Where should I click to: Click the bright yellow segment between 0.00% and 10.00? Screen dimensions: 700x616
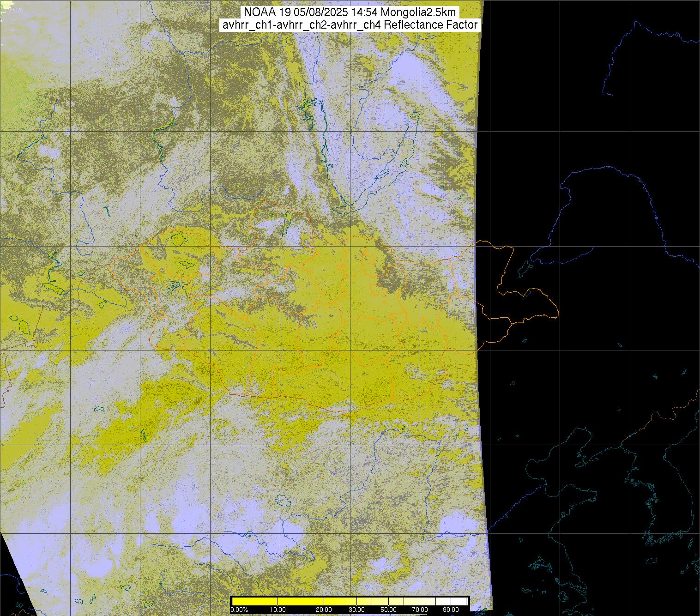click(255, 601)
